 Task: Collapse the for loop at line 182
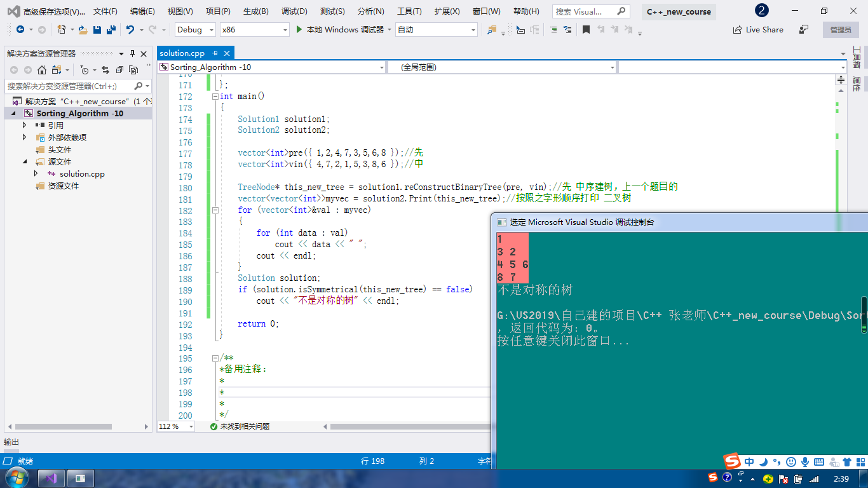point(215,210)
